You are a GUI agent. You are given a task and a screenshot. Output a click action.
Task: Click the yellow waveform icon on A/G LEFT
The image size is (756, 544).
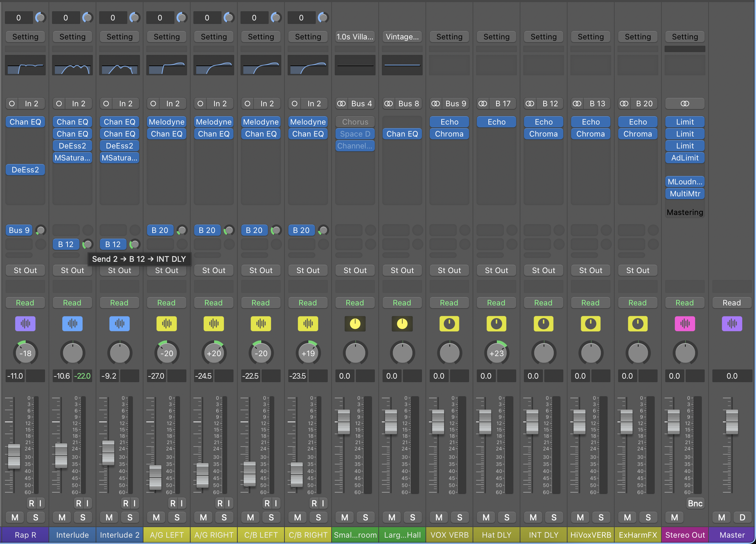[x=167, y=323]
